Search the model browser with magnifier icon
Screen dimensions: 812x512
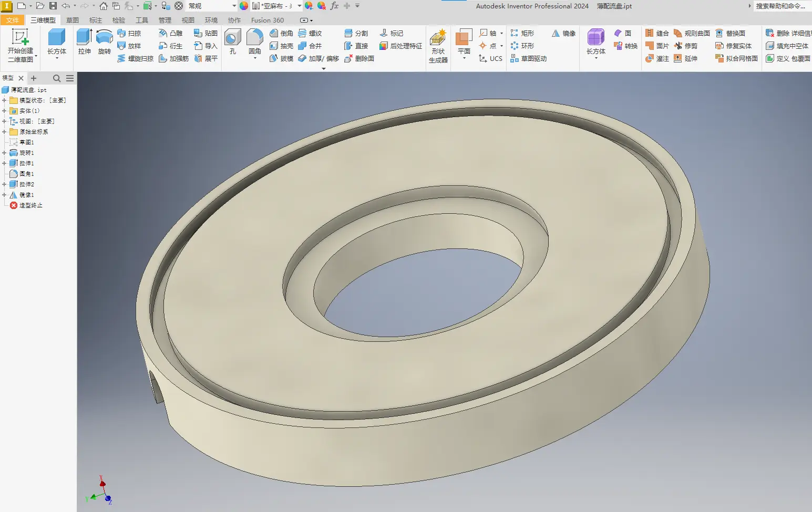57,78
